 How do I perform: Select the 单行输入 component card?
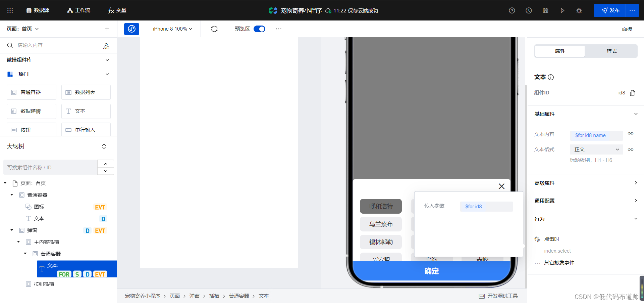pyautogui.click(x=86, y=130)
